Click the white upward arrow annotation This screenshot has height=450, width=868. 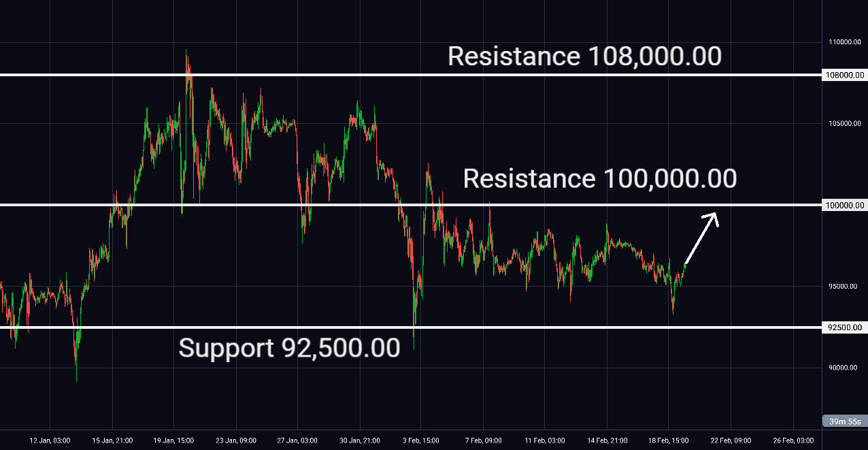point(701,238)
